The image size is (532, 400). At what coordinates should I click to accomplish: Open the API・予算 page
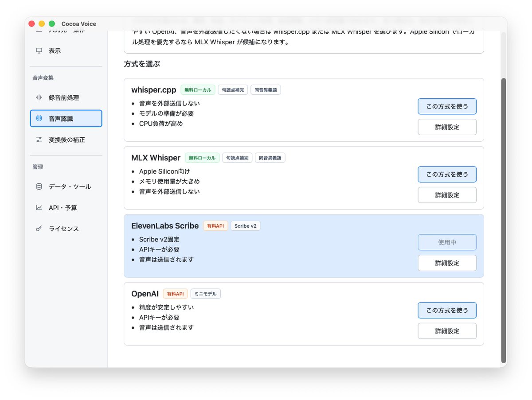(x=66, y=207)
